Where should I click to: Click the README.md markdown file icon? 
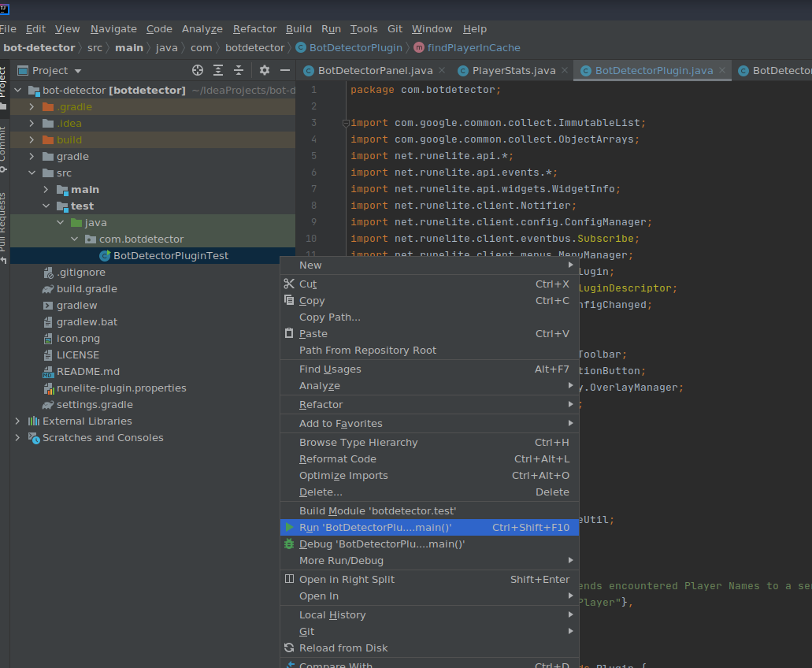48,372
